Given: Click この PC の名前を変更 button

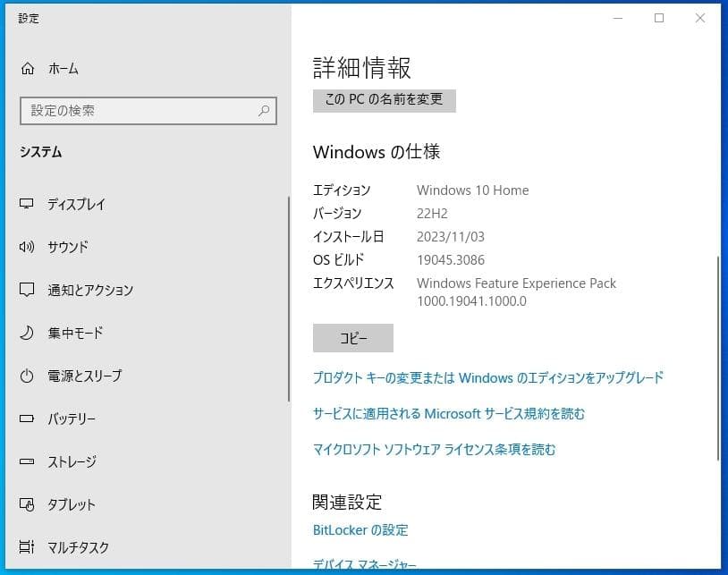Looking at the screenshot, I should (384, 100).
